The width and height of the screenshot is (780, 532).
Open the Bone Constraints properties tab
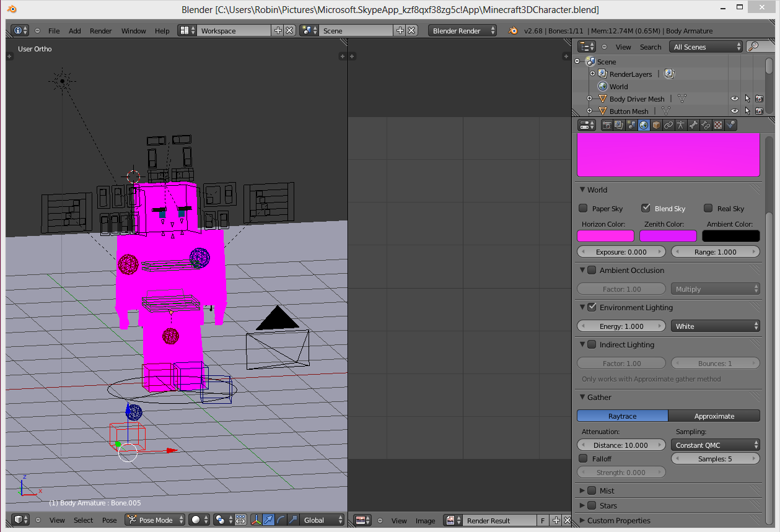tap(706, 125)
